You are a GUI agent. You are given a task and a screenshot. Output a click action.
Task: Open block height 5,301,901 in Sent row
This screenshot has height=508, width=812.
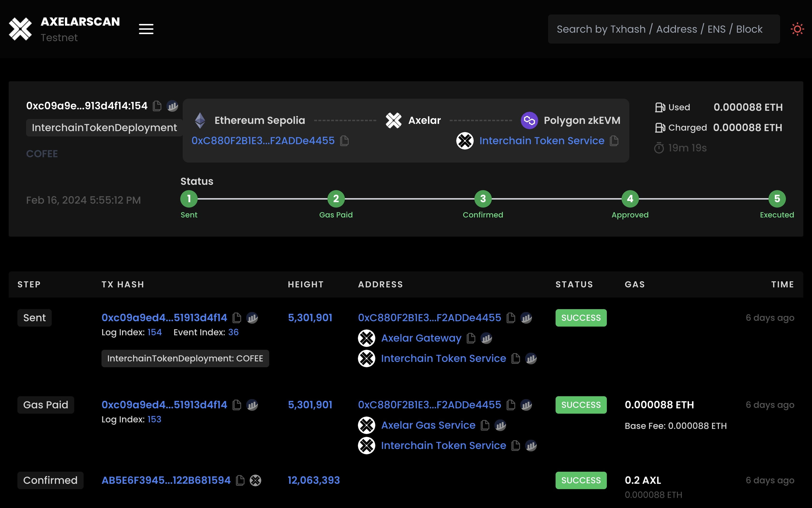tap(310, 317)
